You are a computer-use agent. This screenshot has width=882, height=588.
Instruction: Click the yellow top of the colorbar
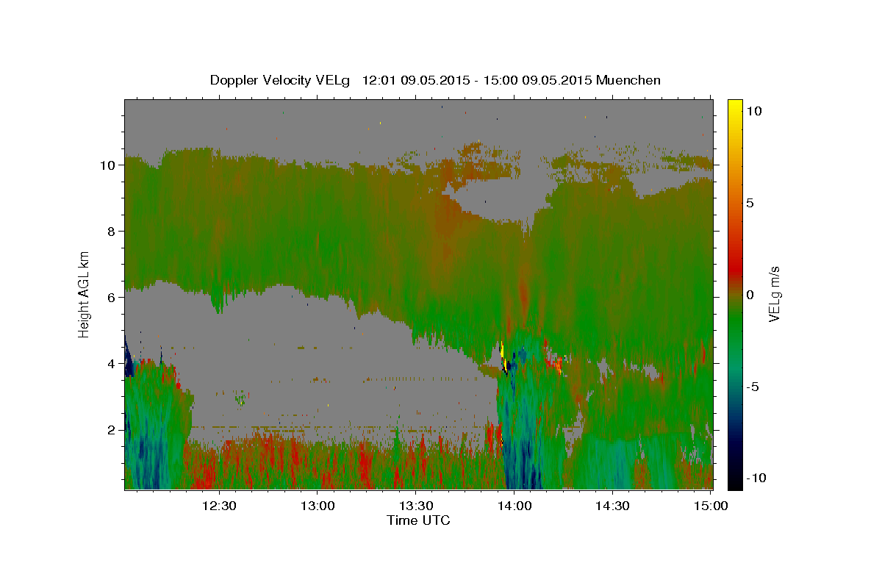(734, 107)
